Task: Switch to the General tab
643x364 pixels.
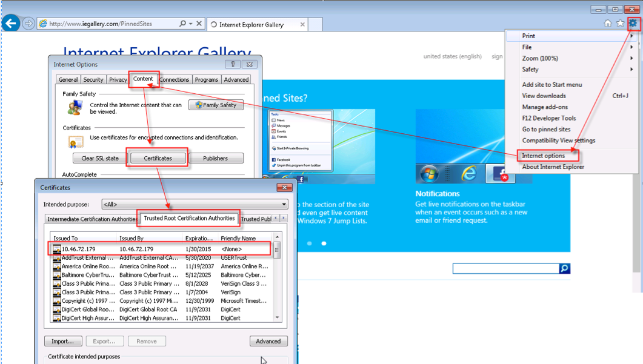Action: click(68, 79)
